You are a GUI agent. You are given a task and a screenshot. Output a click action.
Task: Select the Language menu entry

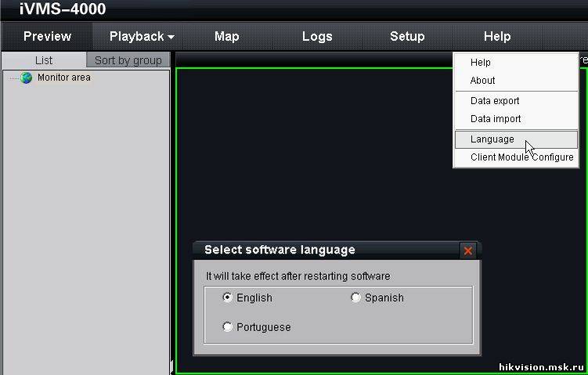point(516,139)
